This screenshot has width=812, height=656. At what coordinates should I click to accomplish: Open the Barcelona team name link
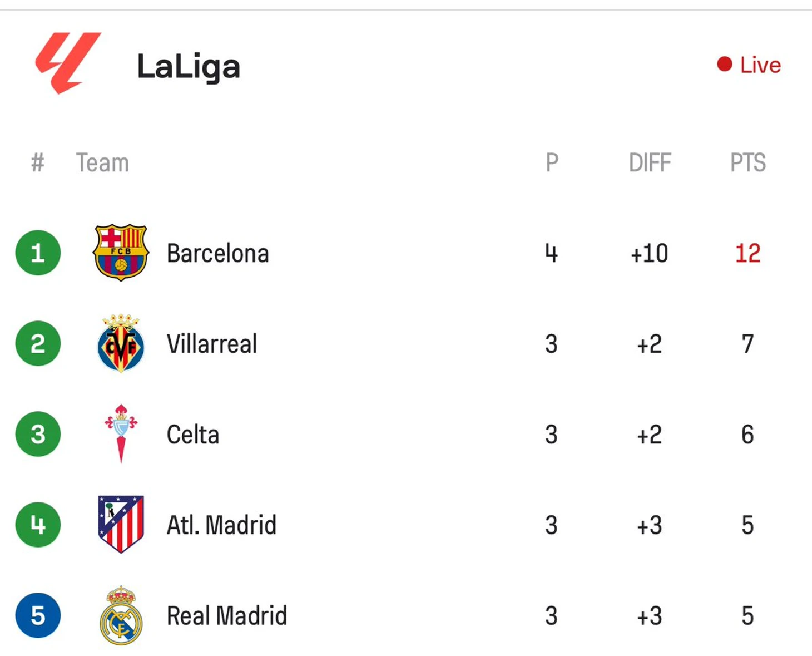point(218,254)
